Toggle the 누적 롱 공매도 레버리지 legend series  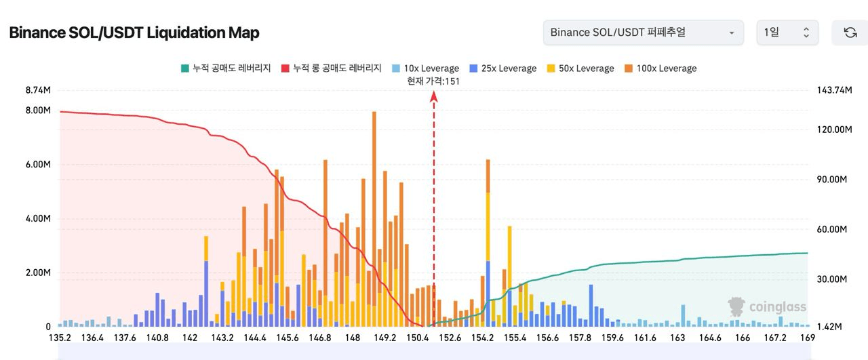331,68
